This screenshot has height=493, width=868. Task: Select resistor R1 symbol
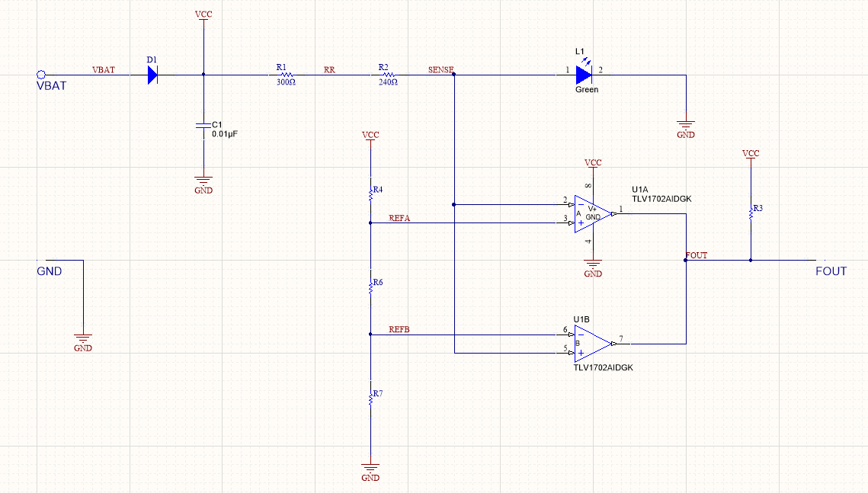pyautogui.click(x=287, y=75)
